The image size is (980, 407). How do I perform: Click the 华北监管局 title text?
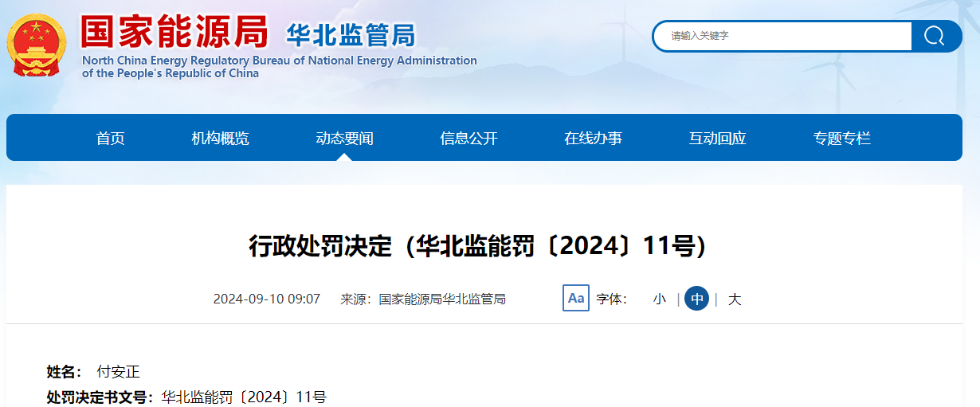coord(351,34)
